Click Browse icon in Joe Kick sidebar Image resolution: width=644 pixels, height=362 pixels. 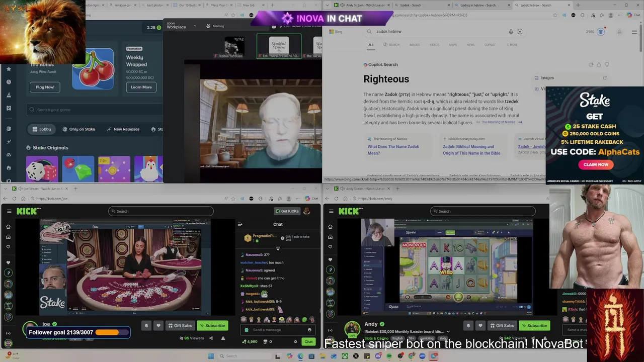click(x=8, y=237)
